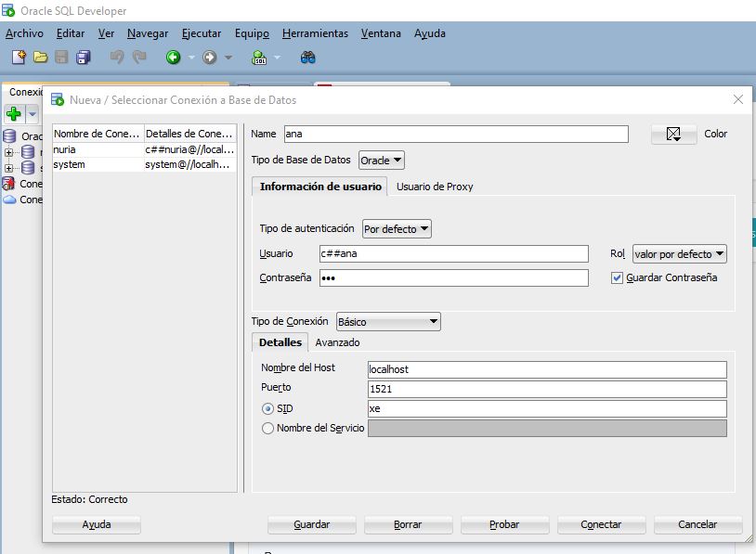Open the Ver menu

click(106, 33)
